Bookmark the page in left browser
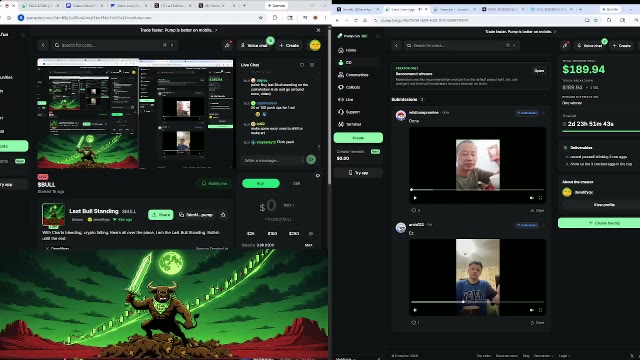The height and width of the screenshot is (360, 640). (x=260, y=18)
